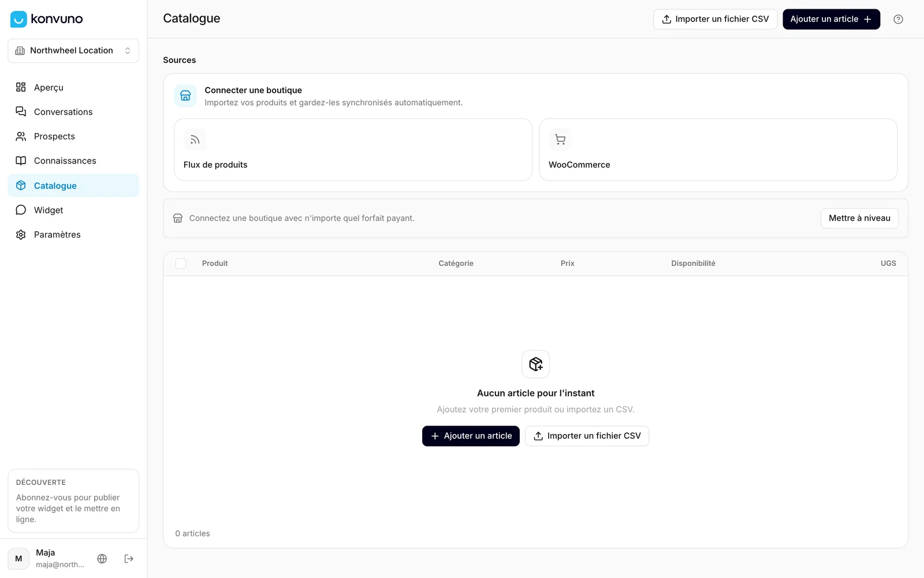
Task: Open the Conversations menu item
Action: point(73,112)
